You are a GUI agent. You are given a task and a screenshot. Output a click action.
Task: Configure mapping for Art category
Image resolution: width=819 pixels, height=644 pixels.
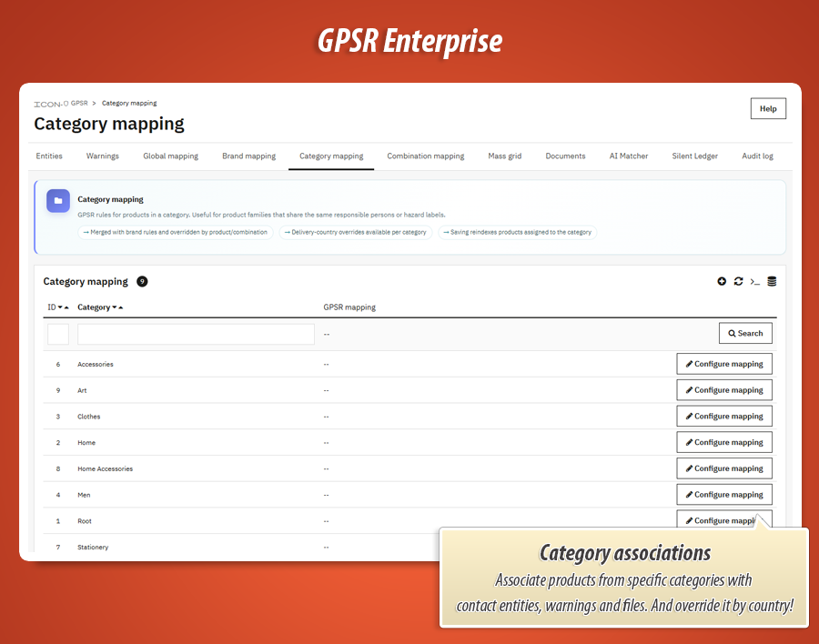724,390
